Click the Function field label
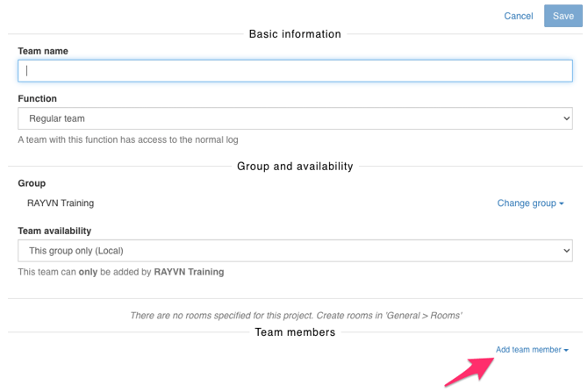 [38, 99]
